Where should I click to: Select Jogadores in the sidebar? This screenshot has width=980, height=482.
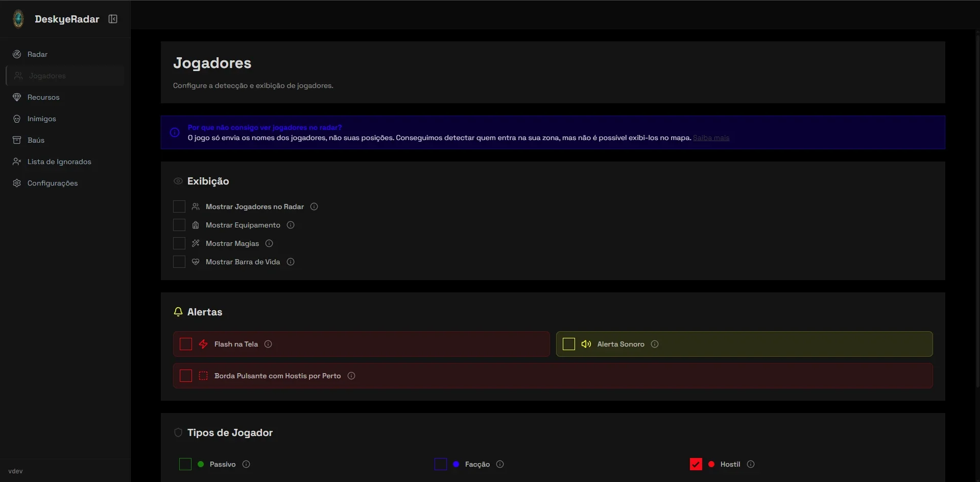tap(65, 76)
